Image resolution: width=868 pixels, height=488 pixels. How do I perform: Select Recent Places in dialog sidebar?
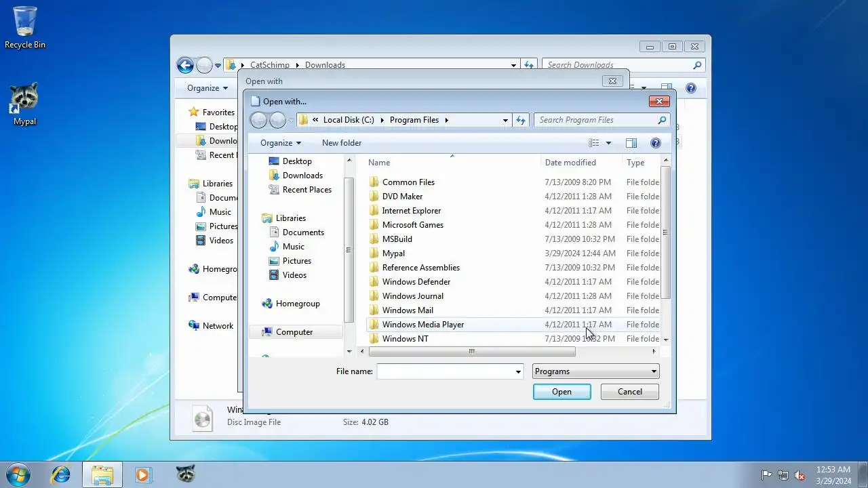307,190
